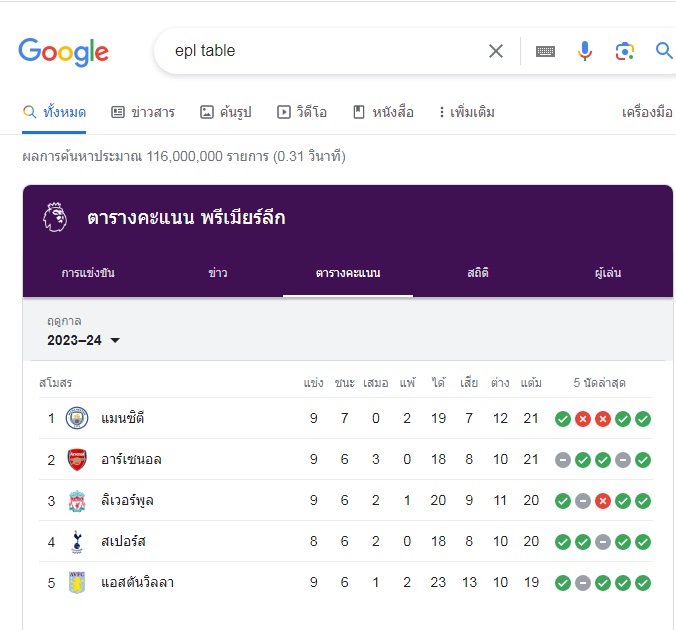676x630 pixels.
Task: Open the on-screen keyboard icon
Action: click(545, 51)
